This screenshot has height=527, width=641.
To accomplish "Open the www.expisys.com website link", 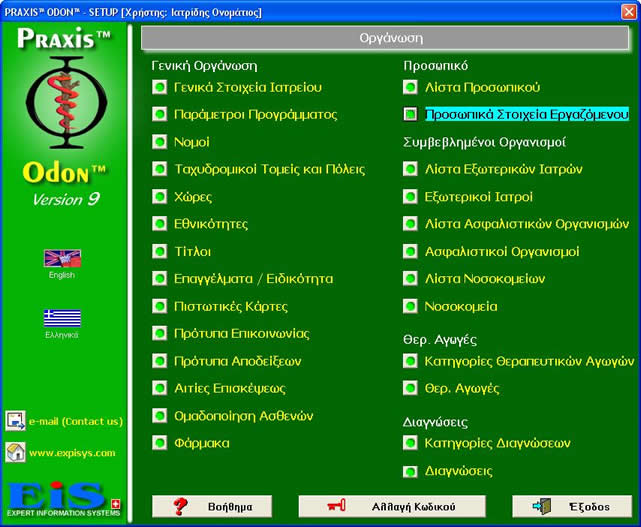I will [72, 453].
